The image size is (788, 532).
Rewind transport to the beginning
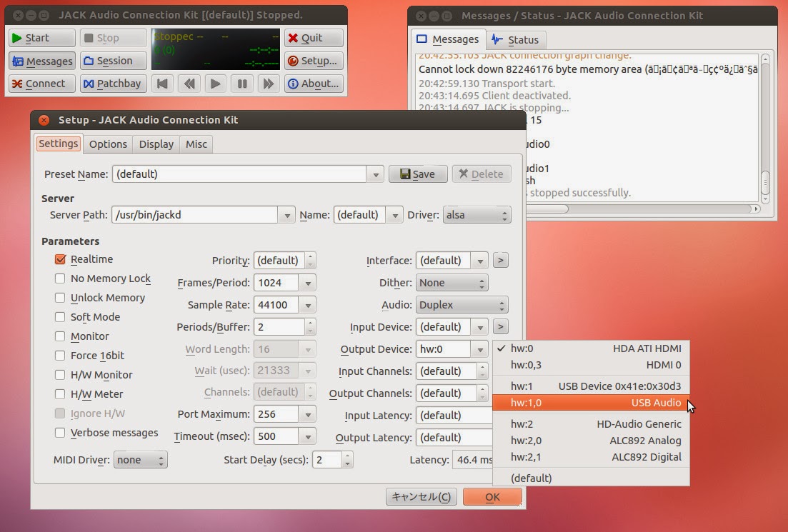tap(162, 84)
